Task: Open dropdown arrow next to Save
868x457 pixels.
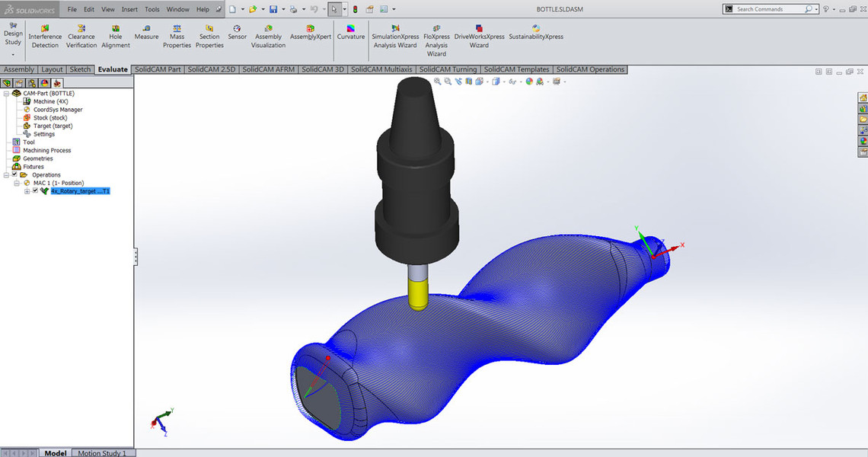Action: [283, 9]
